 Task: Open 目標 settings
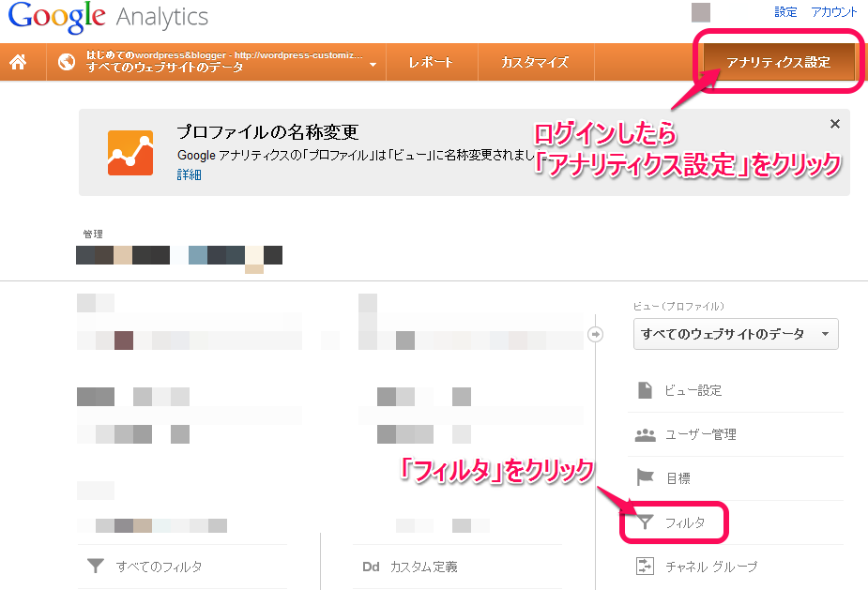point(678,478)
